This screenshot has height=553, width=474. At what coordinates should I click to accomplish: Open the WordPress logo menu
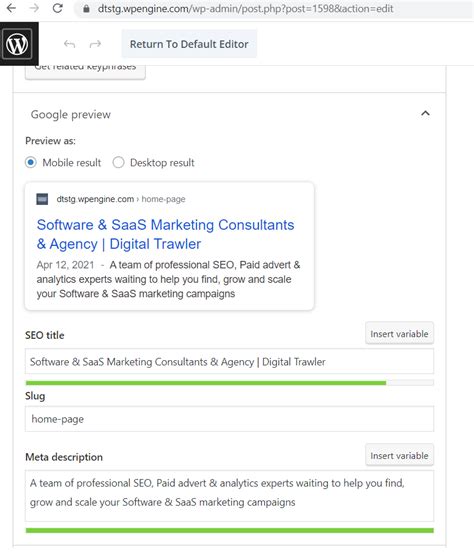click(x=17, y=44)
